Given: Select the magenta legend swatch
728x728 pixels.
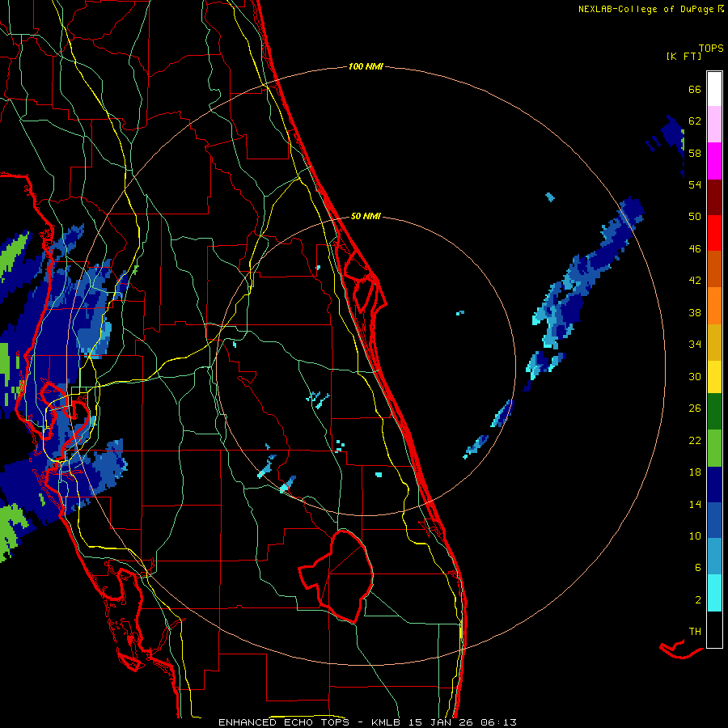Looking at the screenshot, I should [714, 161].
